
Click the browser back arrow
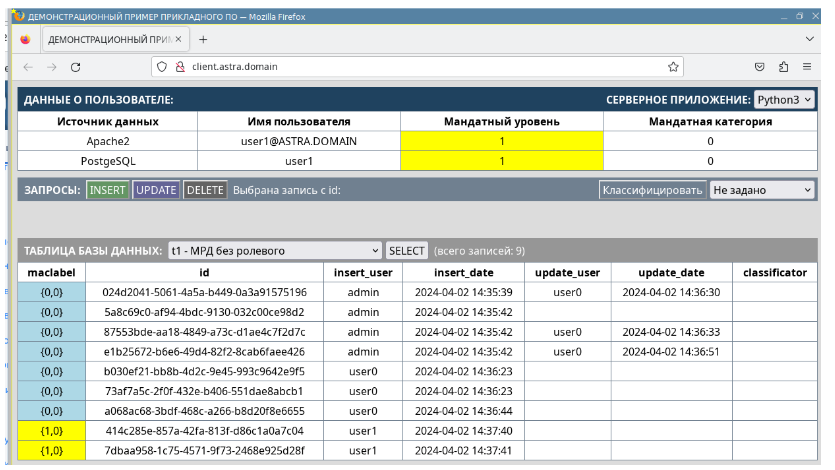point(27,67)
